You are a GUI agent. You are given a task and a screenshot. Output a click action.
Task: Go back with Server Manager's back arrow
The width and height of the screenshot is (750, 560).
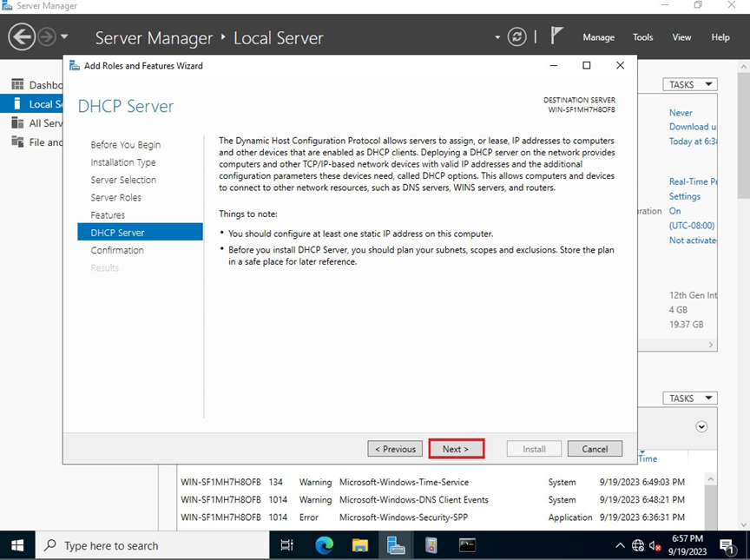pos(22,36)
